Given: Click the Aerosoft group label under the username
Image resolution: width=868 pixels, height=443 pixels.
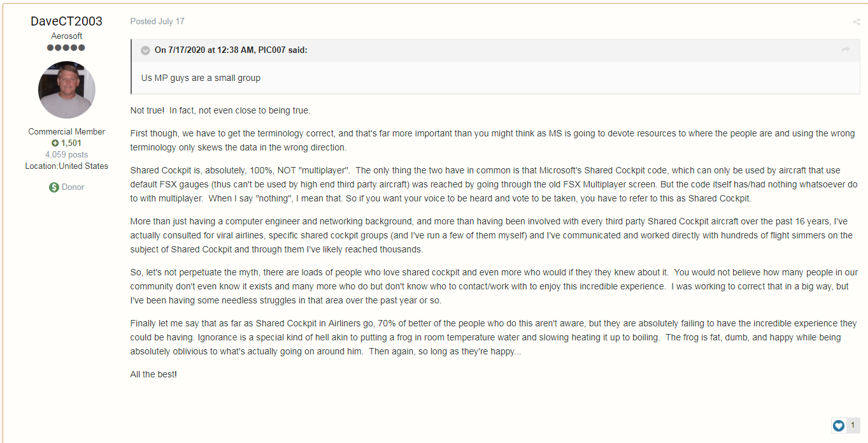Looking at the screenshot, I should [67, 36].
